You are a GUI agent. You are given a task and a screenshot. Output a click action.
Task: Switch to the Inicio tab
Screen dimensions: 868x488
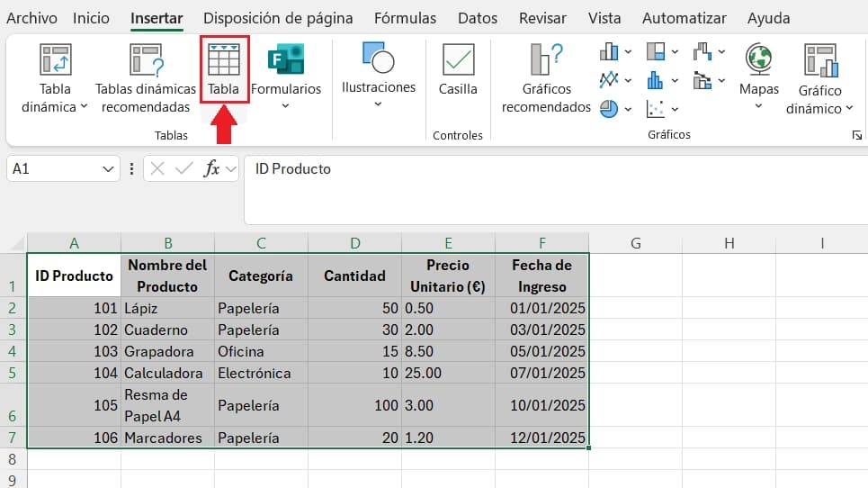coord(92,18)
